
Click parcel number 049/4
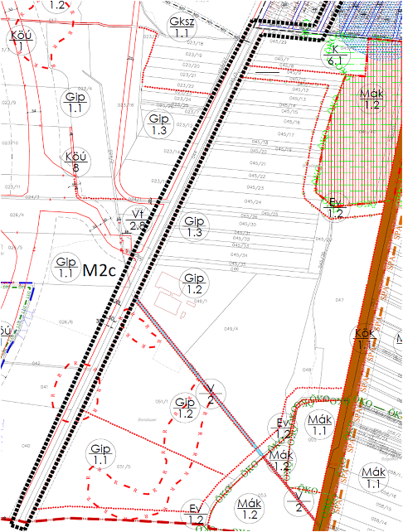tap(231, 329)
